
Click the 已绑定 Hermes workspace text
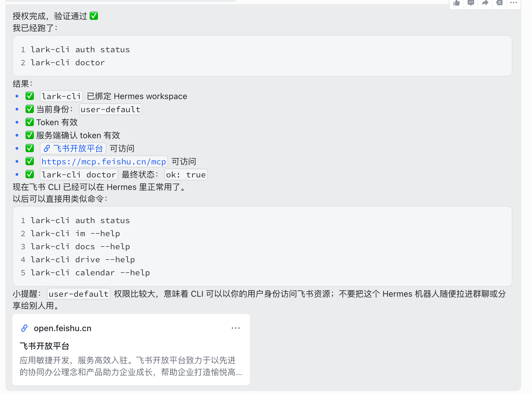(137, 96)
